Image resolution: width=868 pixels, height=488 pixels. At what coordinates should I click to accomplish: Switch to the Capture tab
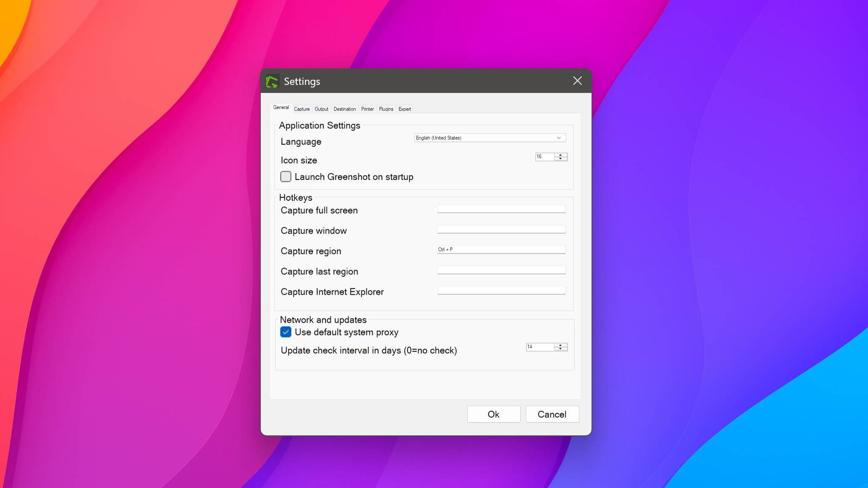(x=301, y=109)
